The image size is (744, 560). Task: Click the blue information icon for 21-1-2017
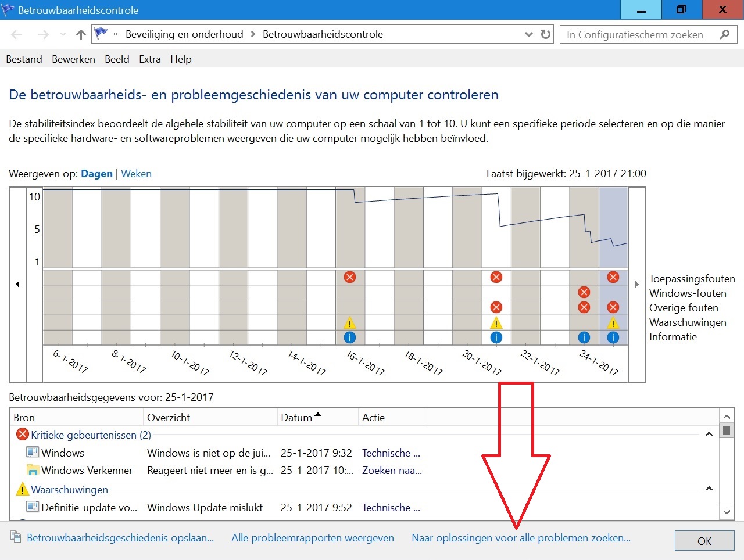click(496, 337)
